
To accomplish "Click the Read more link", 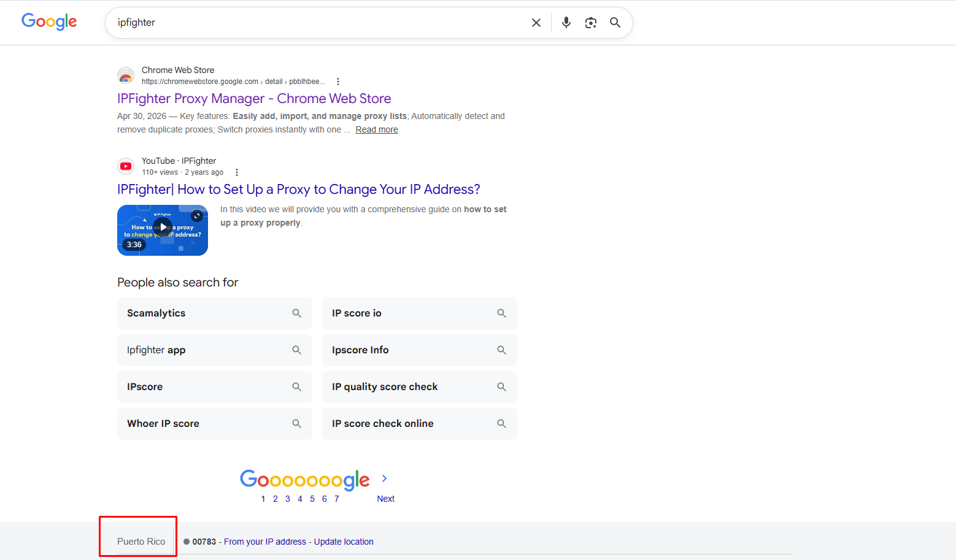I will click(x=377, y=129).
